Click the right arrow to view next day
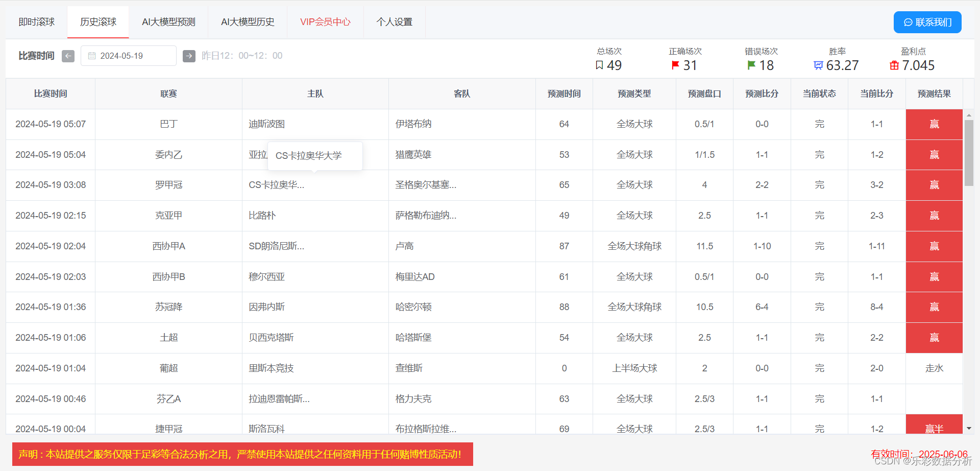The height and width of the screenshot is (471, 980). (189, 56)
